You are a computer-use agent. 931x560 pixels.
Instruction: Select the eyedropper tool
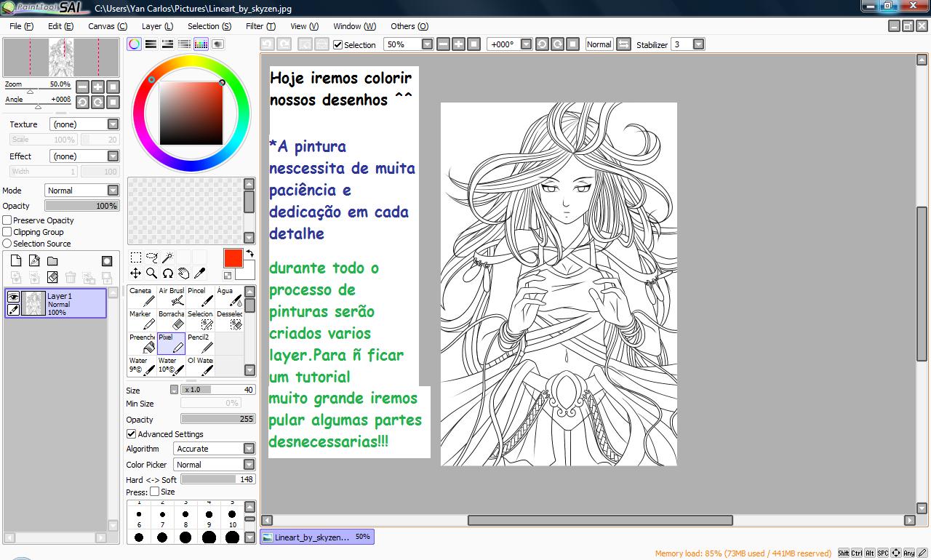pos(199,273)
